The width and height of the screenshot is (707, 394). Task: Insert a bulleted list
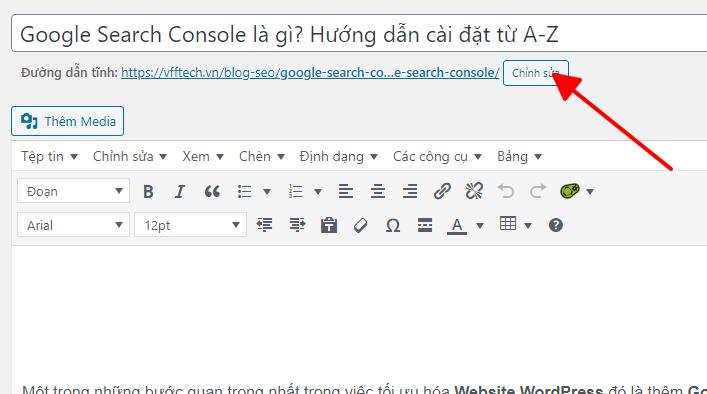244,192
